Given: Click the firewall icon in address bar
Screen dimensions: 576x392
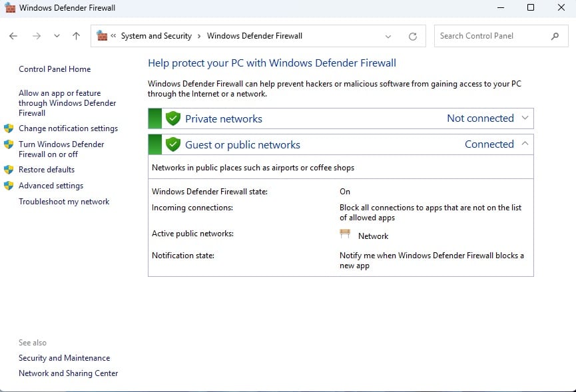Looking at the screenshot, I should click(102, 35).
